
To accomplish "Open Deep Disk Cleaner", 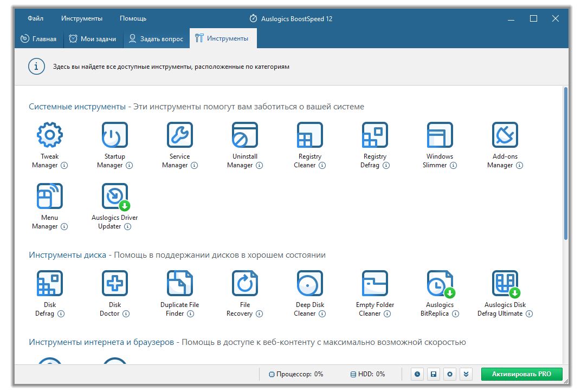I will [310, 284].
